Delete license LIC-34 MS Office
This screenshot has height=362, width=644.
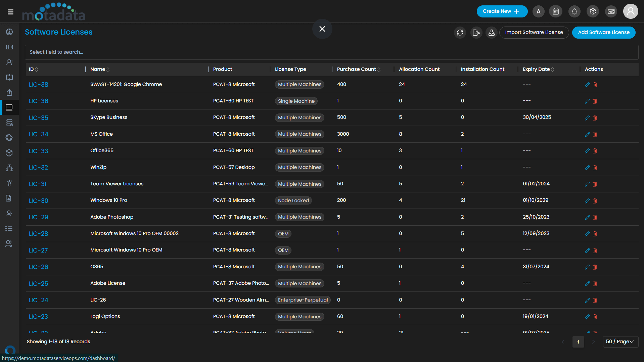(595, 134)
